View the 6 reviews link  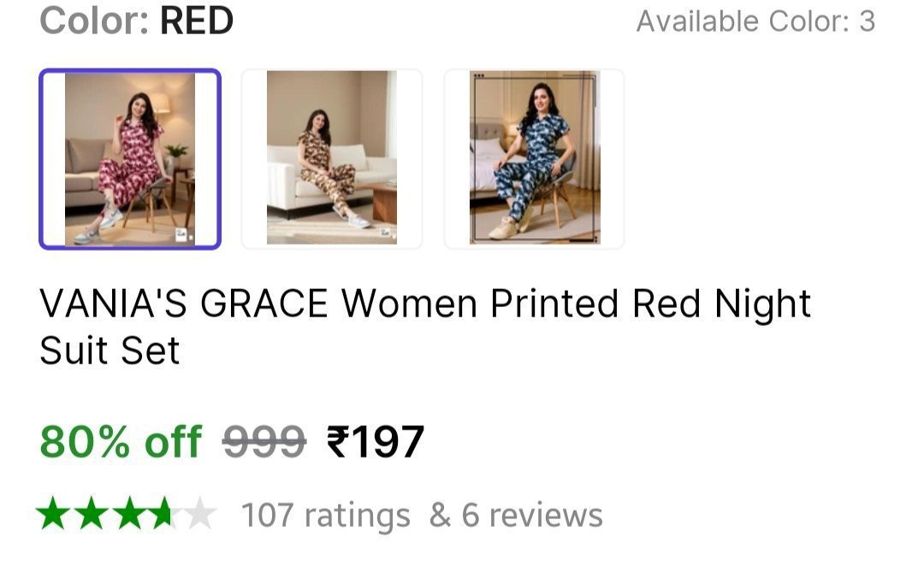coord(532,516)
